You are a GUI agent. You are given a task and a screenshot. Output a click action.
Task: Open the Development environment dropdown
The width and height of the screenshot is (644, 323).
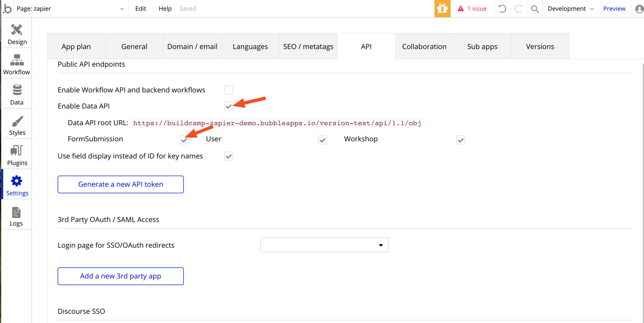tap(569, 9)
